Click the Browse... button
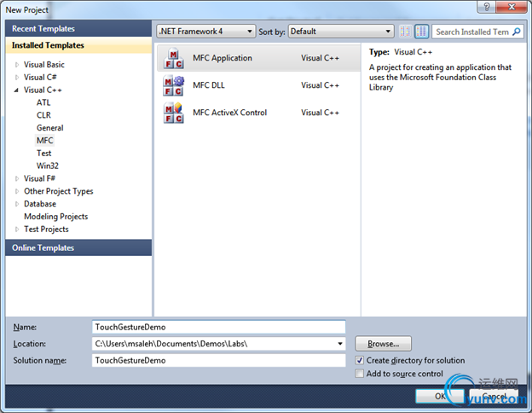532x413 pixels. [x=384, y=344]
